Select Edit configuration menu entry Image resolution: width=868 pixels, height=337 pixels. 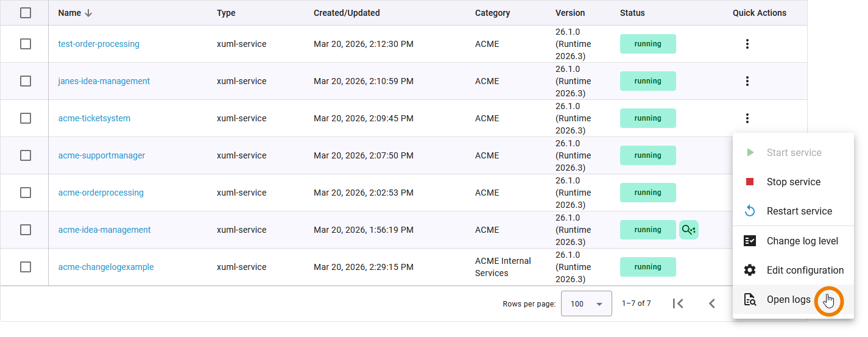click(805, 270)
